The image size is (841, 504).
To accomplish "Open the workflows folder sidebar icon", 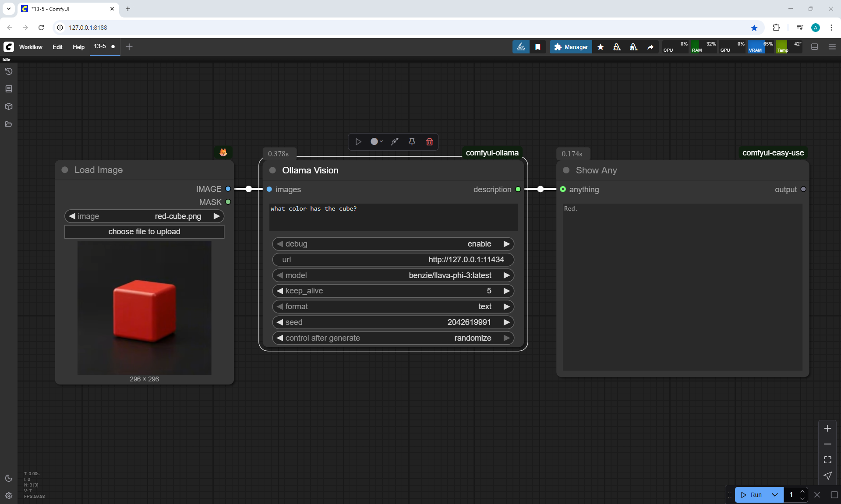I will click(9, 124).
